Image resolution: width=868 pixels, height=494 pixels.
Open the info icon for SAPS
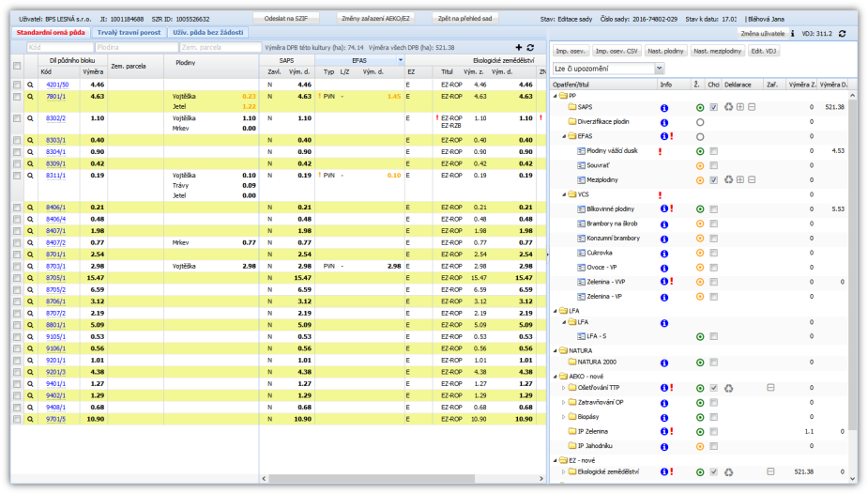click(664, 108)
